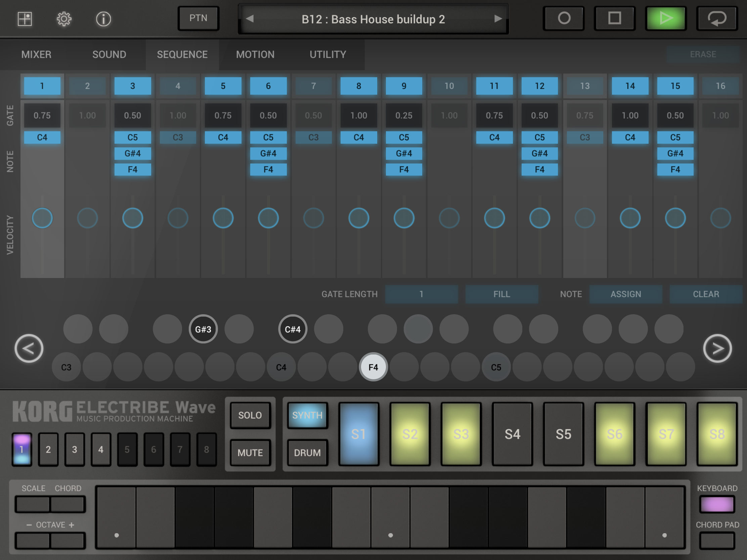Switch to the MOTION tab
The height and width of the screenshot is (560, 747).
[x=255, y=54]
